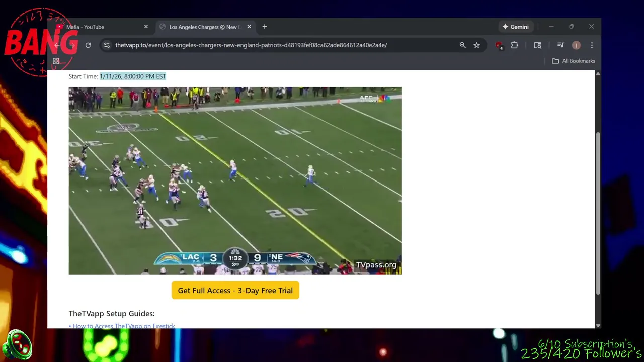
Task: Open a new browser tab
Action: click(265, 27)
